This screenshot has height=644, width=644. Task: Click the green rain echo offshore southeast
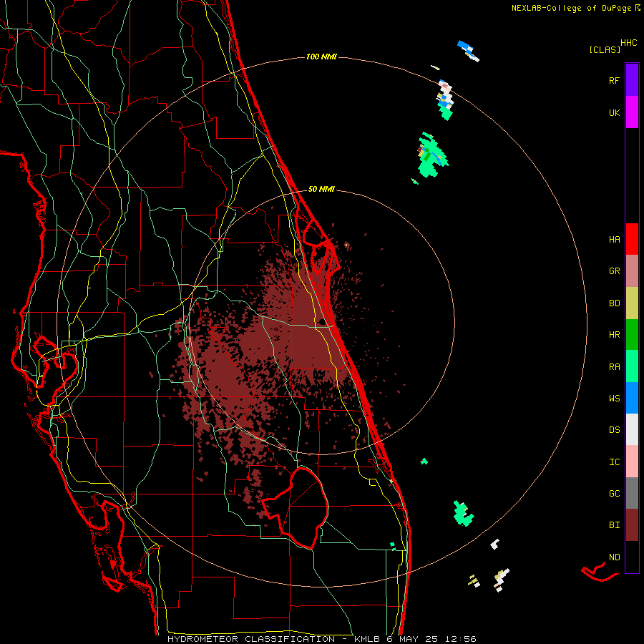click(x=463, y=513)
